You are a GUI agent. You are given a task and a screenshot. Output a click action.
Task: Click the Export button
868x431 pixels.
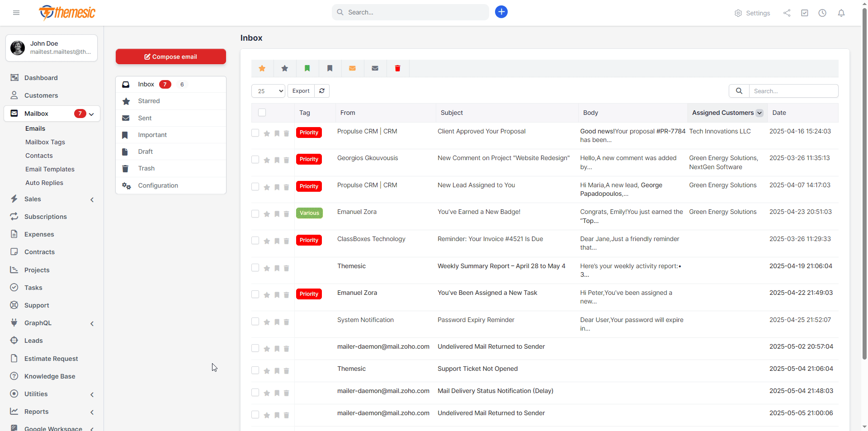coord(301,91)
